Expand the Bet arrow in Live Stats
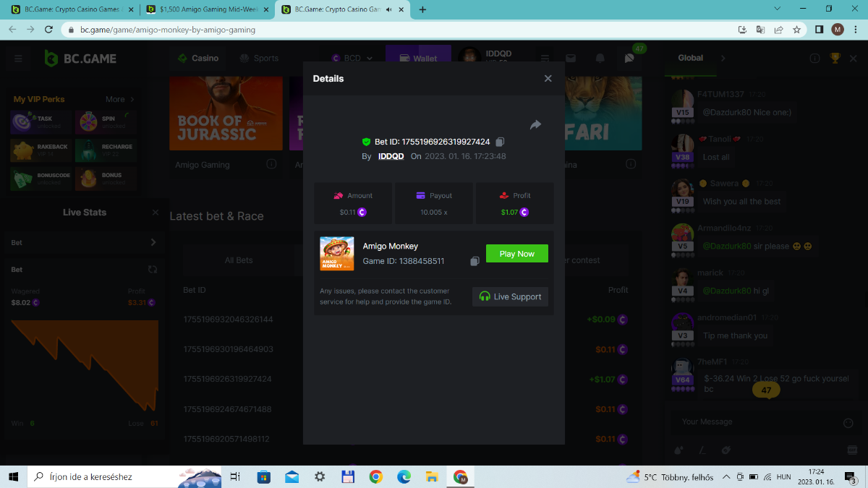868x488 pixels. pyautogui.click(x=153, y=243)
